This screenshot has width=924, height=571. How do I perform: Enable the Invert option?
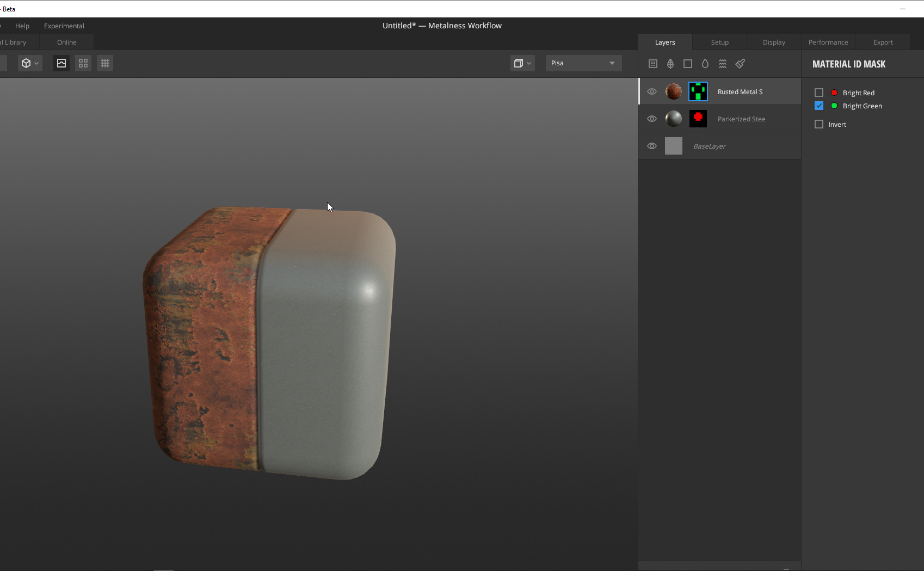coord(818,124)
